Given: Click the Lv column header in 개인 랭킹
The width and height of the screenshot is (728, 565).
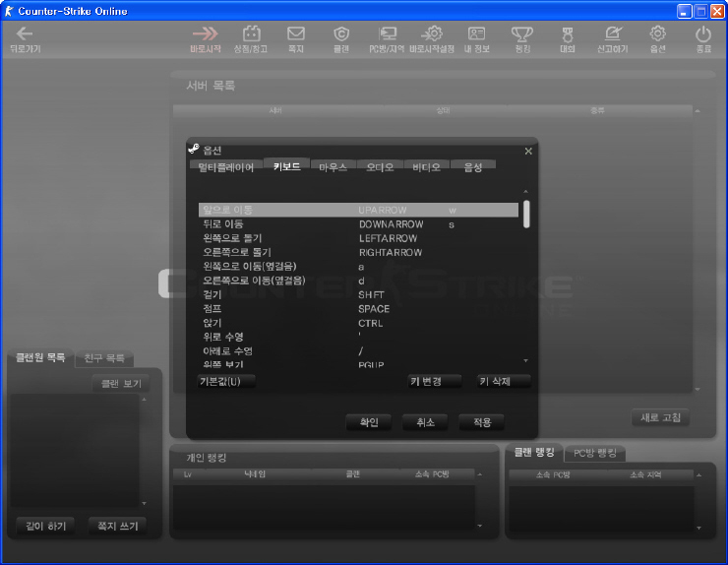Looking at the screenshot, I should [188, 474].
